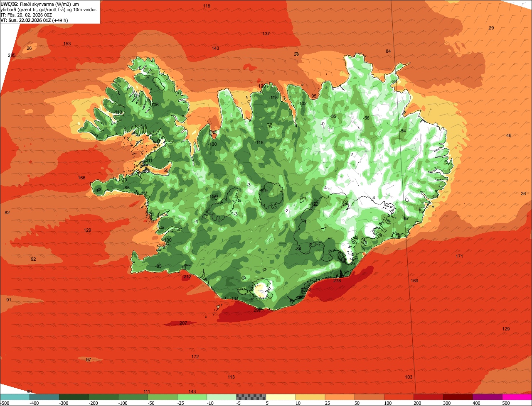Click the red legend swatch for 200 to 300

429,397
